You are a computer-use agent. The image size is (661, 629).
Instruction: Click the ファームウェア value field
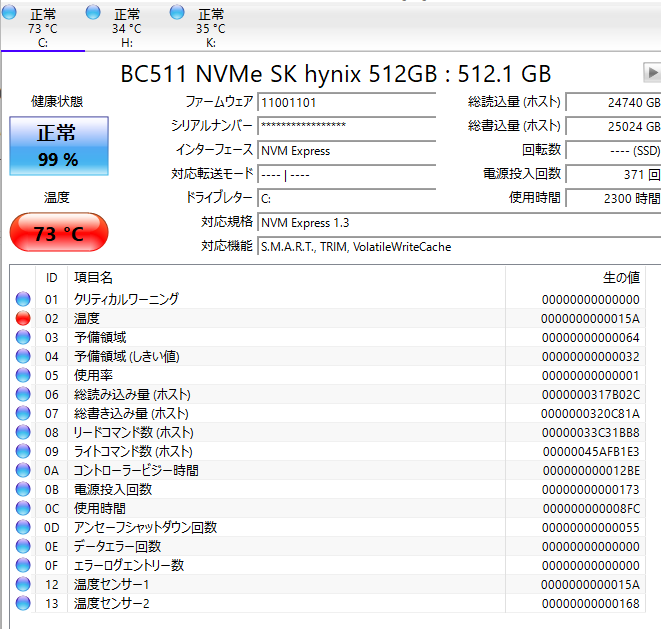pos(346,102)
